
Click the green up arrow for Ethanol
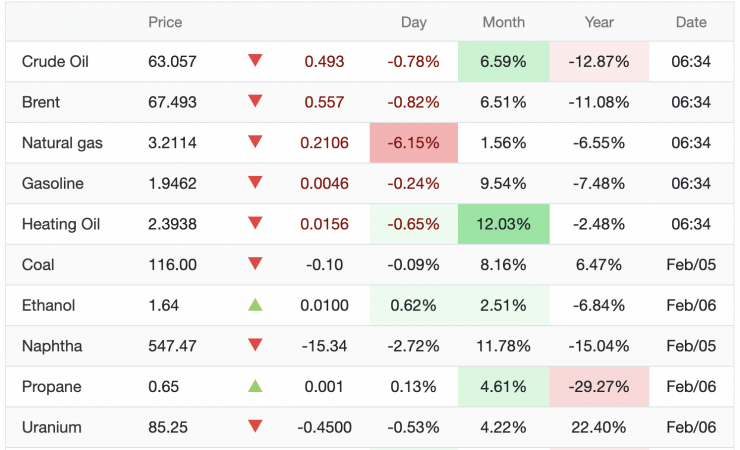[255, 305]
